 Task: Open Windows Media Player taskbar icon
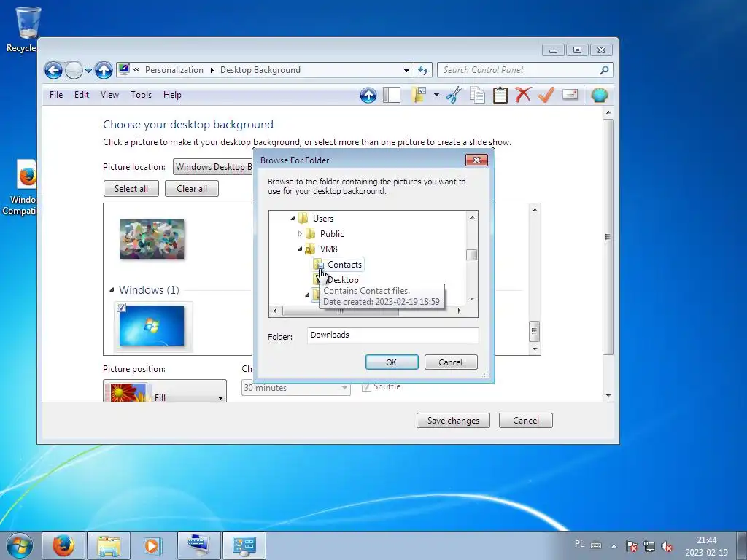click(x=153, y=545)
